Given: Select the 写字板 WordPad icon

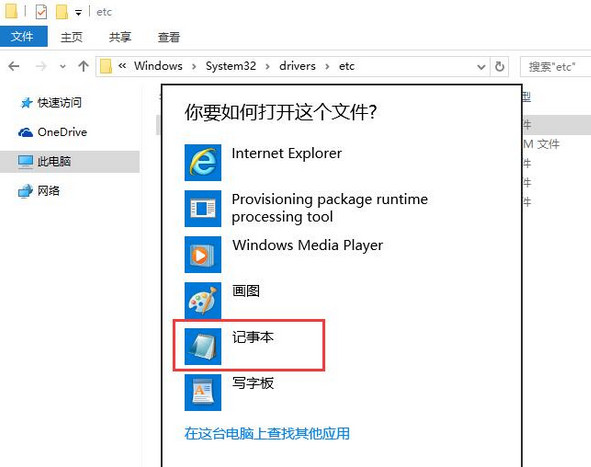Looking at the screenshot, I should tap(203, 392).
